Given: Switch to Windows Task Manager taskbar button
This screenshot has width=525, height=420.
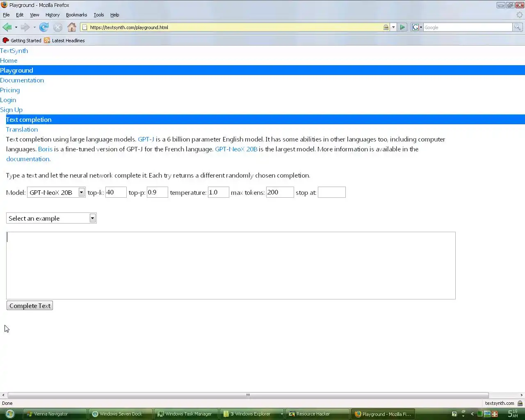Looking at the screenshot, I should click(186, 414).
